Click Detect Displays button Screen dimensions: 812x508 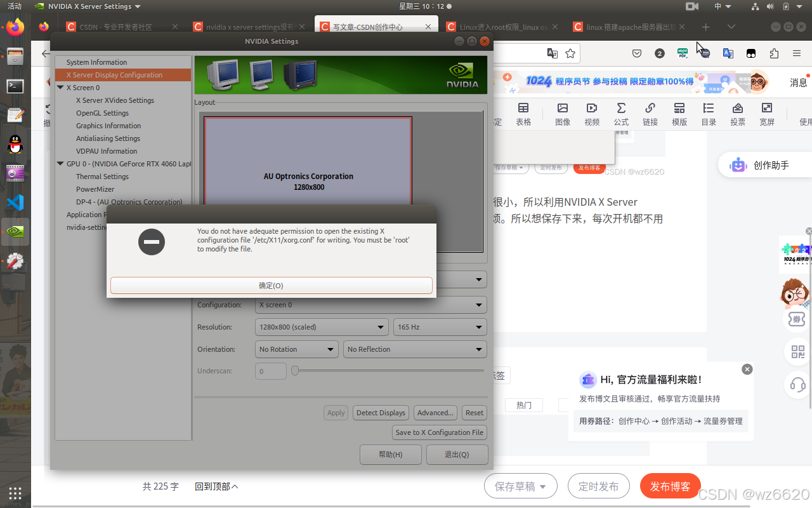click(381, 413)
